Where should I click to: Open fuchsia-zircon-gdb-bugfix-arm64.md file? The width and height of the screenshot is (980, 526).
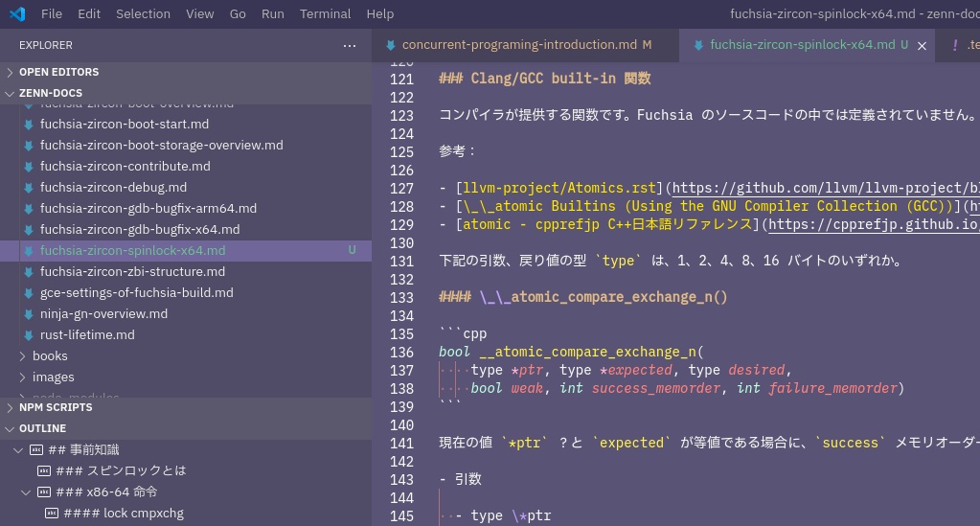click(x=148, y=208)
